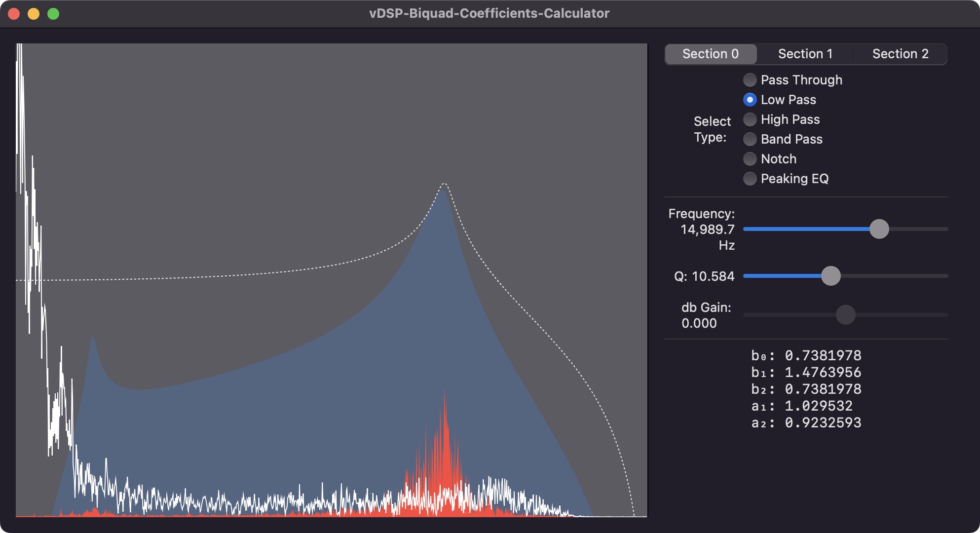Click the yellow minimize window button

click(x=34, y=14)
